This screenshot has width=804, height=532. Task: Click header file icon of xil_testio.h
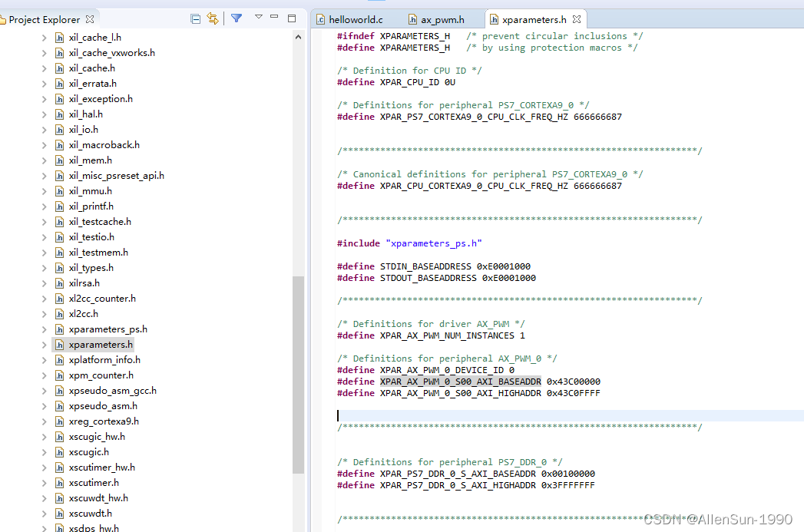(59, 237)
